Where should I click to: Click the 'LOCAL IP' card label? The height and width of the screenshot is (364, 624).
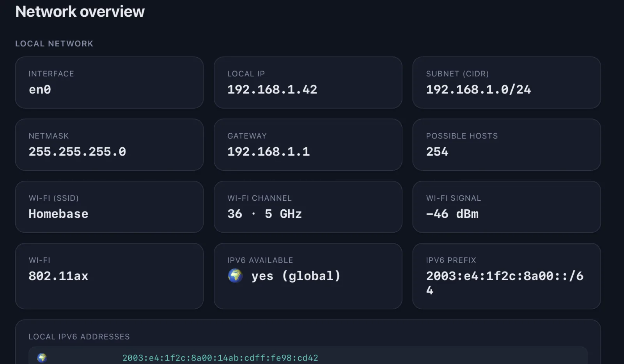[246, 74]
